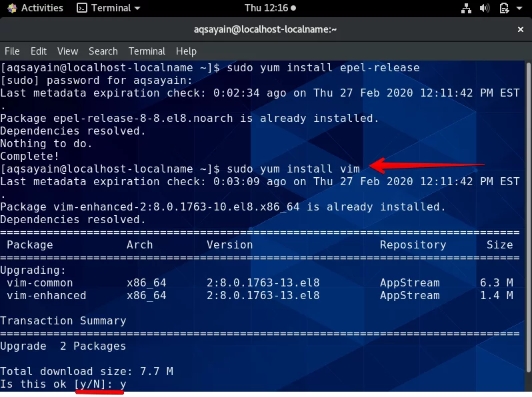
Task: Expand the system menu arrow
Action: (519, 8)
